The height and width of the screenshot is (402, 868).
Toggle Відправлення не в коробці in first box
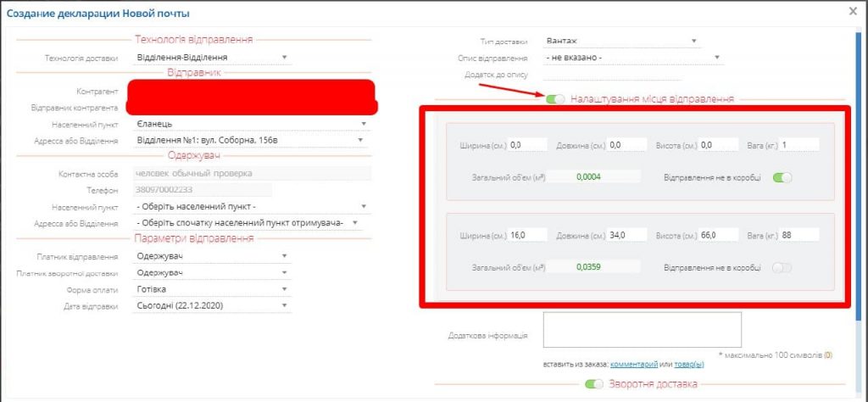tap(782, 178)
